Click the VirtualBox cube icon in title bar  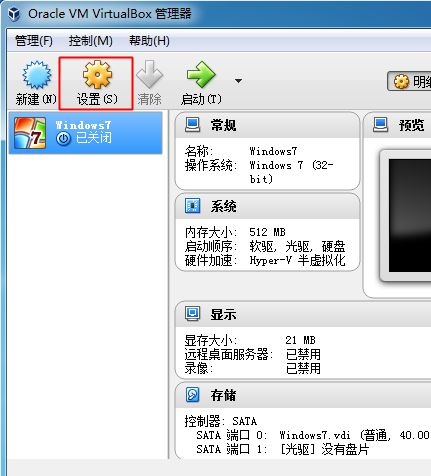[14, 14]
